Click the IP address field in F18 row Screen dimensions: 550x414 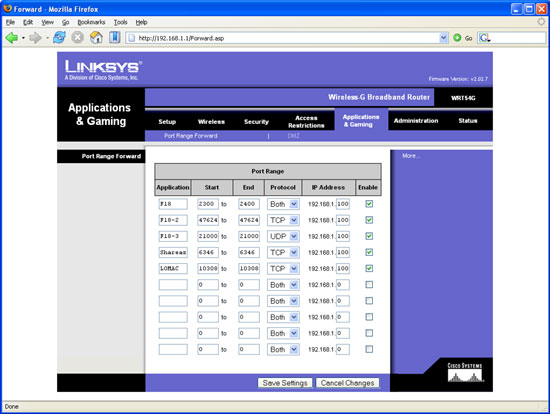click(x=343, y=204)
